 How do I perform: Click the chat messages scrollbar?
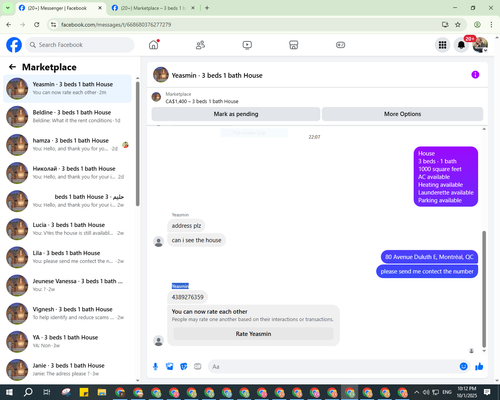point(484,289)
